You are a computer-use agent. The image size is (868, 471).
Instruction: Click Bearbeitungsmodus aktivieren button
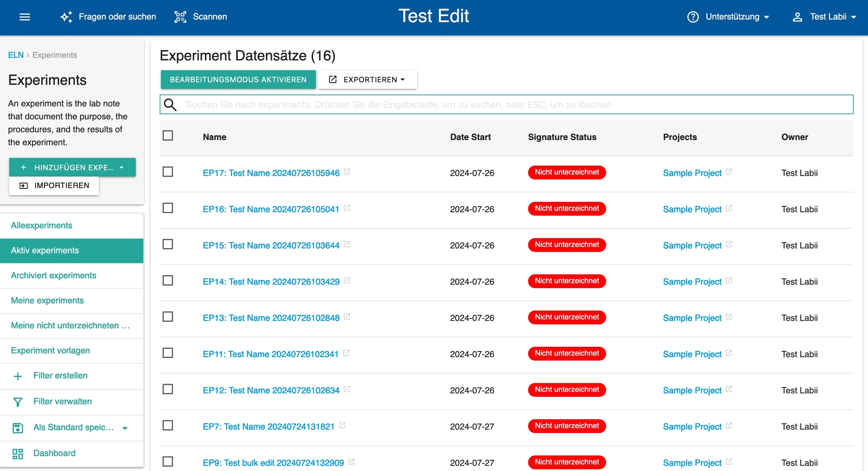point(238,79)
